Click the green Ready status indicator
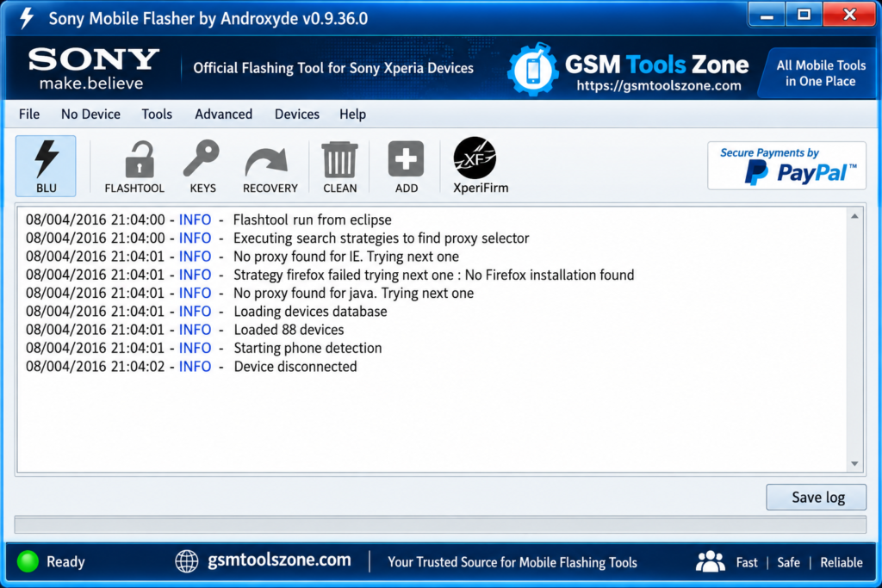The image size is (882, 588). (28, 561)
